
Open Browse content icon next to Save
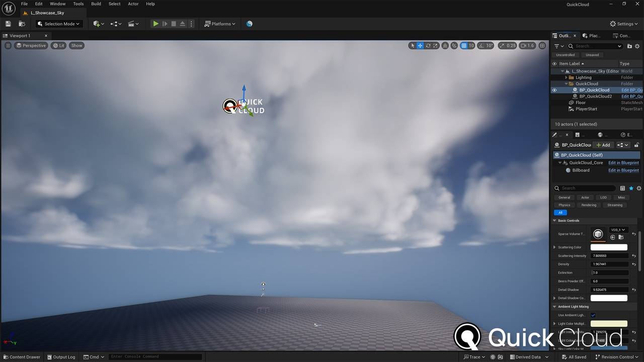point(22,24)
